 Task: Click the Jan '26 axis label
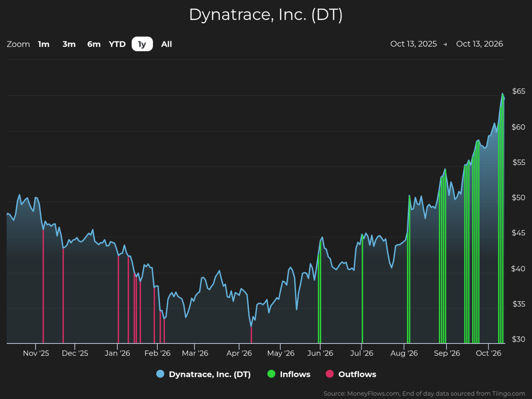pyautogui.click(x=117, y=353)
